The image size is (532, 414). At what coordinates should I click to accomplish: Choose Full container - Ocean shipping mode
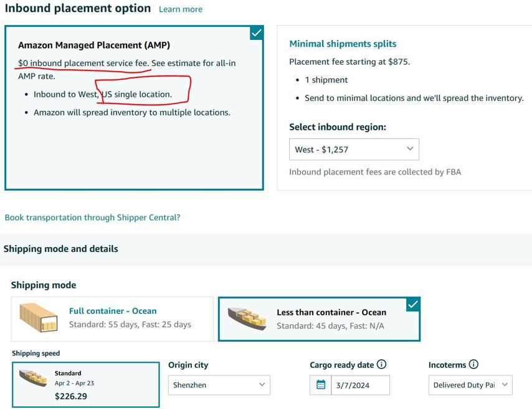112,319
